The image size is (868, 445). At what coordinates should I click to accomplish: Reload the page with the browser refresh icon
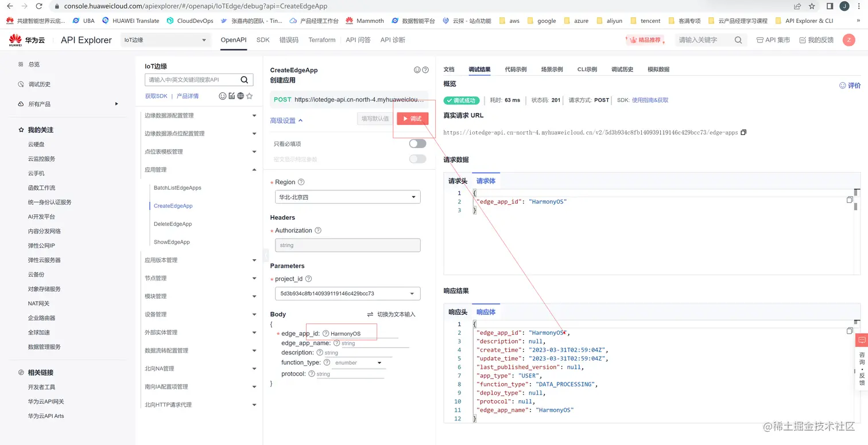tap(39, 6)
